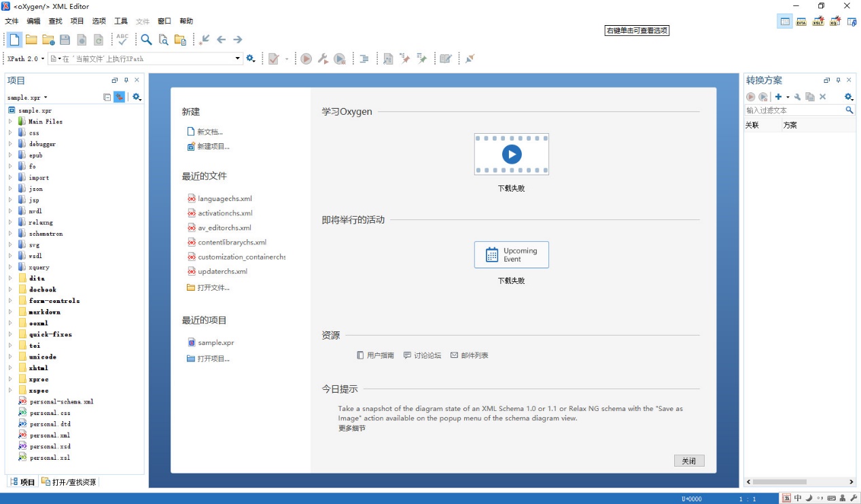
Task: Click the Format and Indent icon
Action: pos(364,59)
